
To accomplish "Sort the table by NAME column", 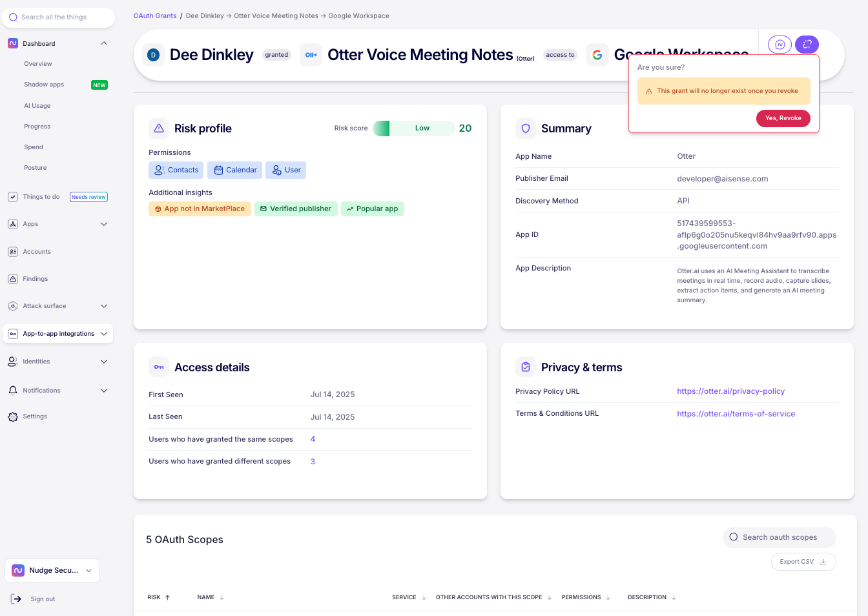I will click(x=211, y=597).
